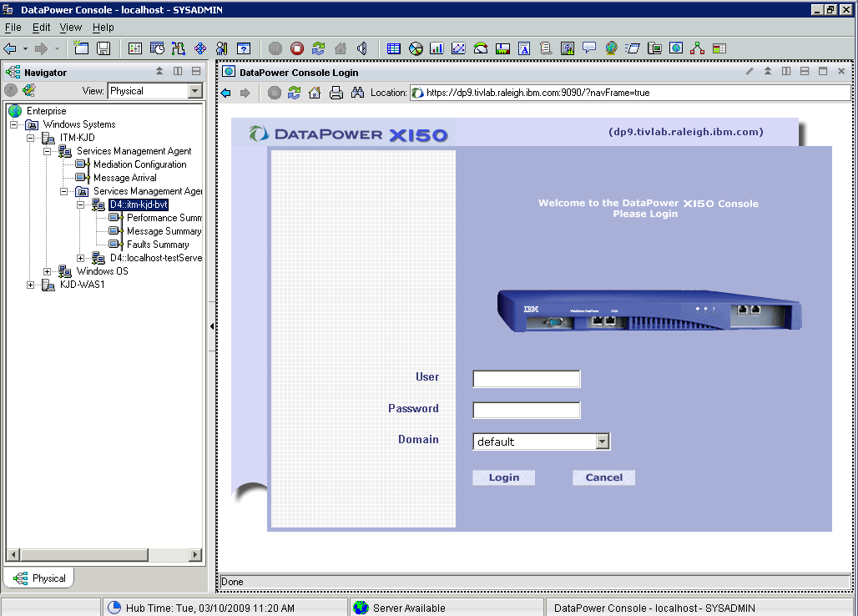Click the Bar Chart view icon

pos(437,48)
